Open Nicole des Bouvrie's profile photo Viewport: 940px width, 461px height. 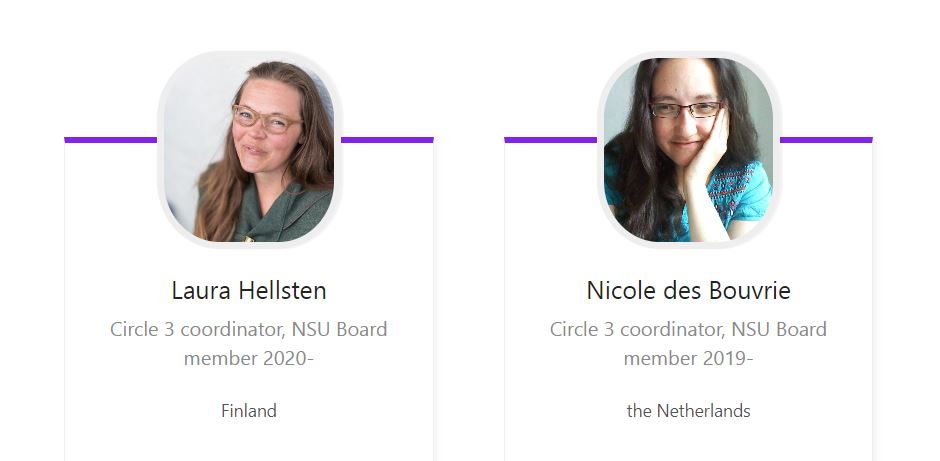pyautogui.click(x=688, y=150)
